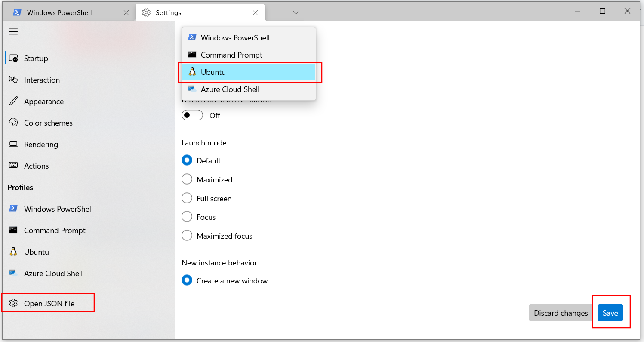Click the Windows PowerShell profile icon in sidebar
Screen dimensions: 644x342
(13, 209)
